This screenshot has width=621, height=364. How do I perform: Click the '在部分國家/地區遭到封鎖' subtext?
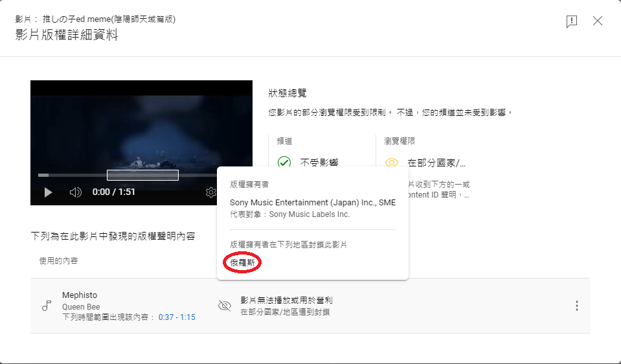tap(285, 312)
